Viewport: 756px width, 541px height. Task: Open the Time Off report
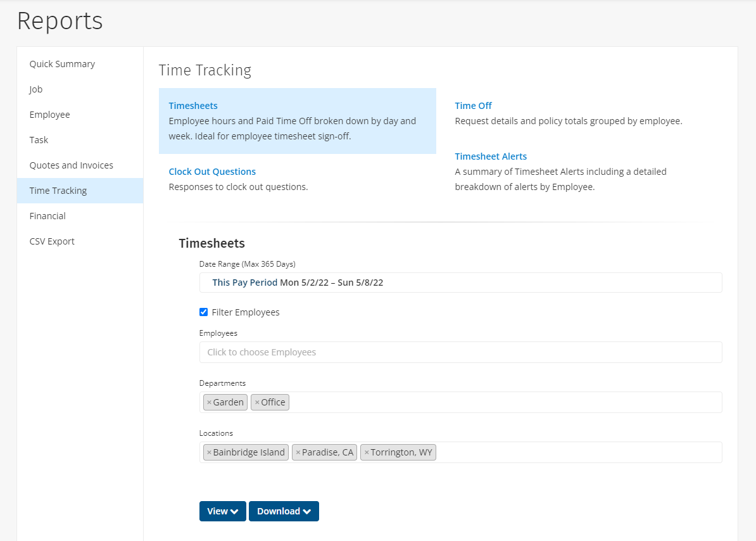tap(473, 106)
